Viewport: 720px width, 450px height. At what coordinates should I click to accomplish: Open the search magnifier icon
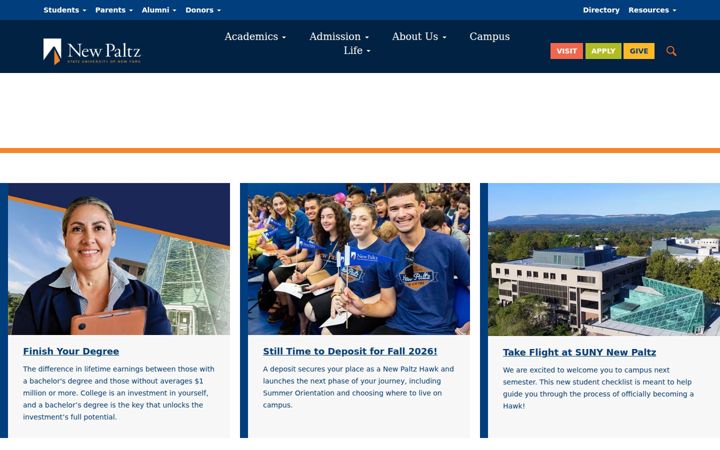671,51
